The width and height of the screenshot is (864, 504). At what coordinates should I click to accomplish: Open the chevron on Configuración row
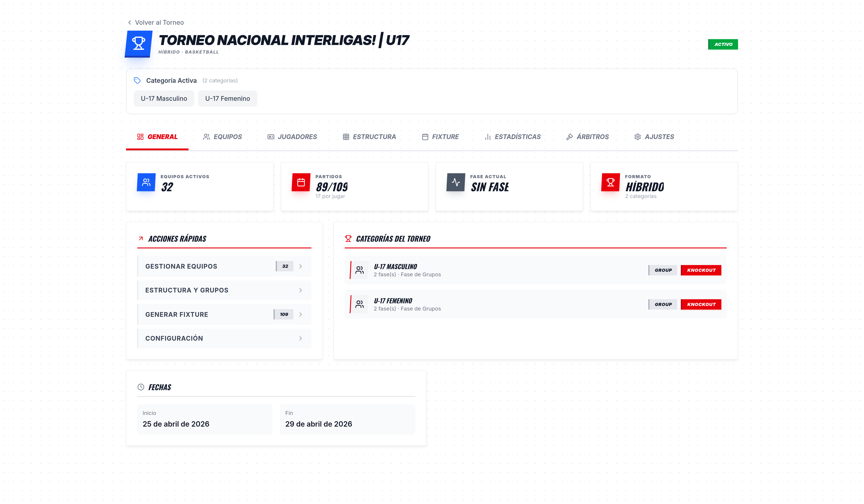(301, 338)
